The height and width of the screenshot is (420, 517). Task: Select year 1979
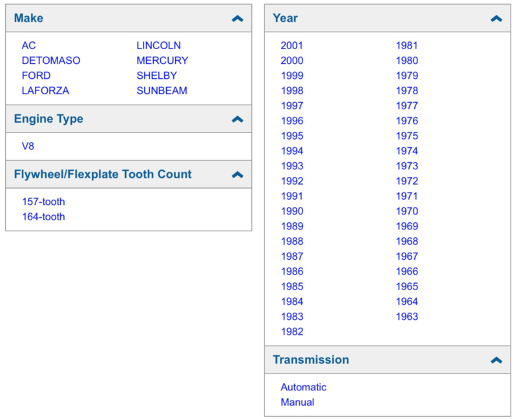[407, 76]
